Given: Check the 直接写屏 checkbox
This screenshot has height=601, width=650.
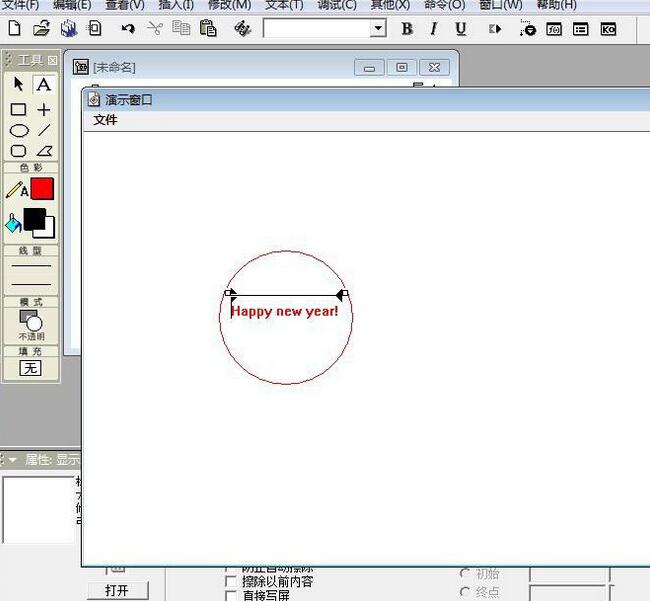Looking at the screenshot, I should coord(230,596).
